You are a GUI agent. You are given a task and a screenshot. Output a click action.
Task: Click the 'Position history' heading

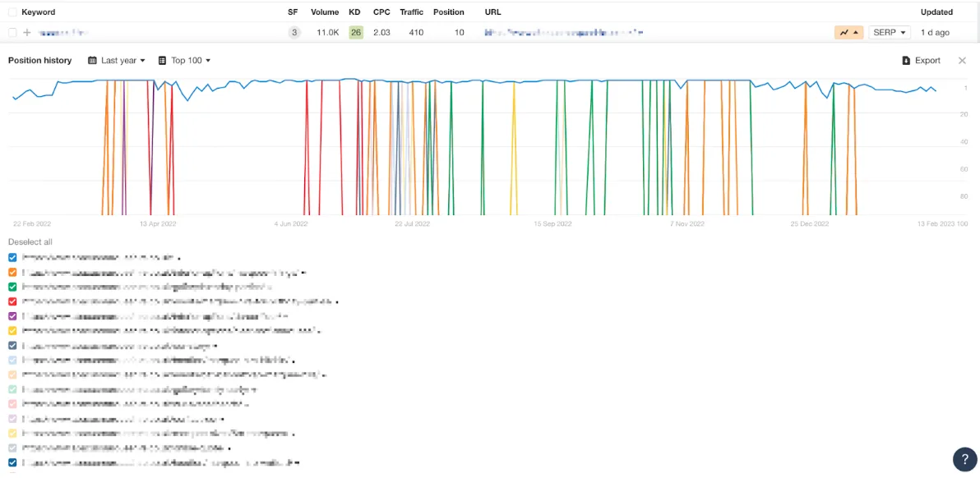tap(40, 61)
